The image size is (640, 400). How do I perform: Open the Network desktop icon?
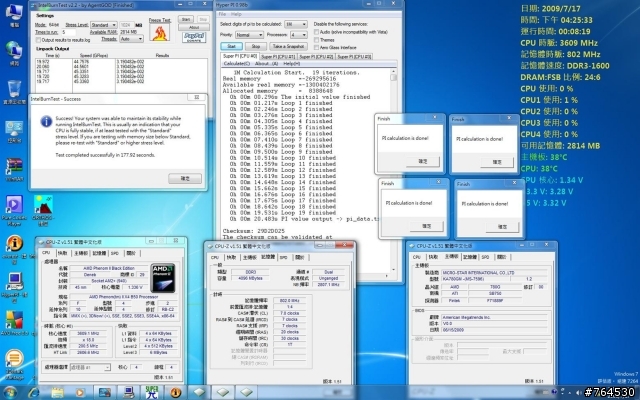pyautogui.click(x=14, y=53)
